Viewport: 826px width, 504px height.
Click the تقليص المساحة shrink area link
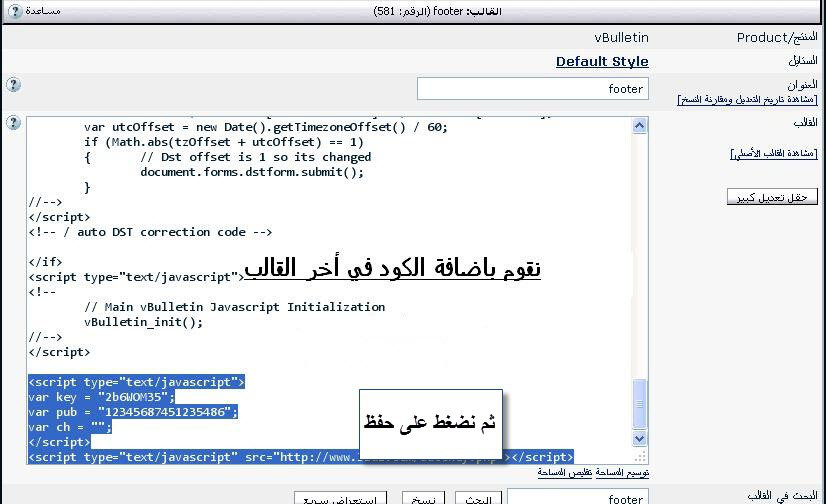pyautogui.click(x=565, y=472)
